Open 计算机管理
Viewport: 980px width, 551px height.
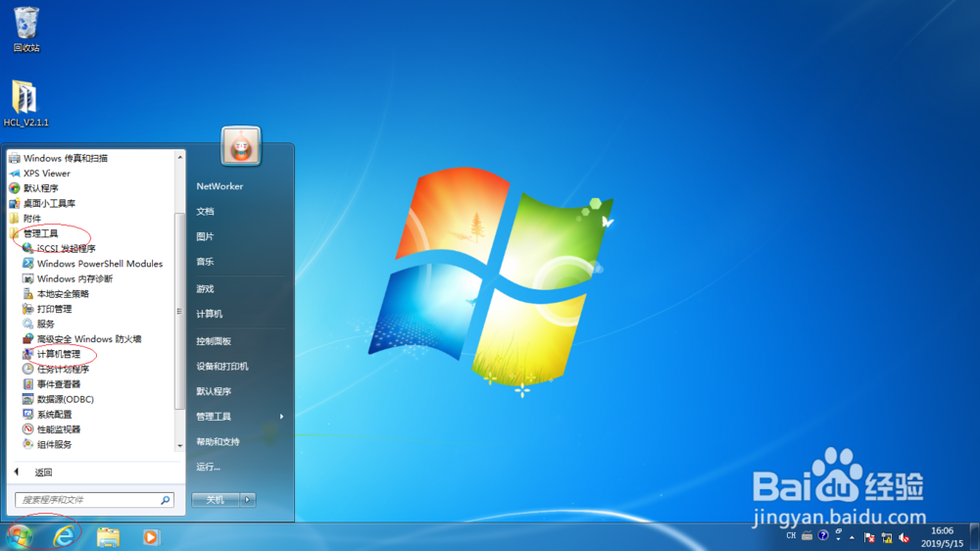point(51,354)
